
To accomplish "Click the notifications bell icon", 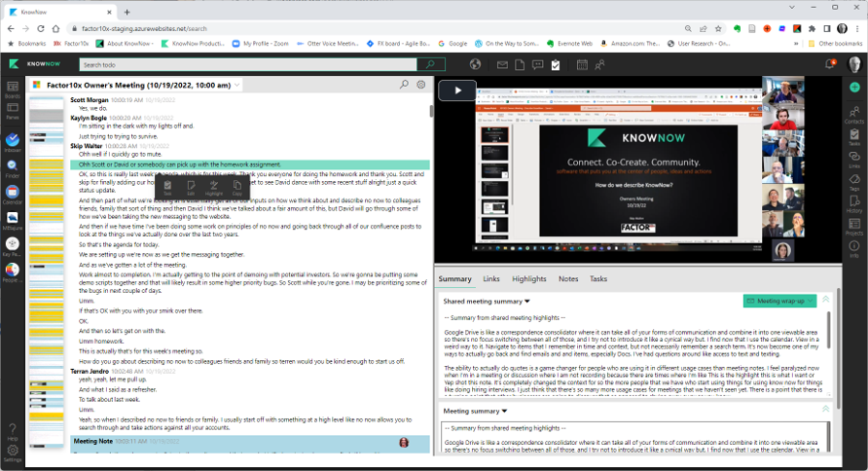I will (830, 64).
